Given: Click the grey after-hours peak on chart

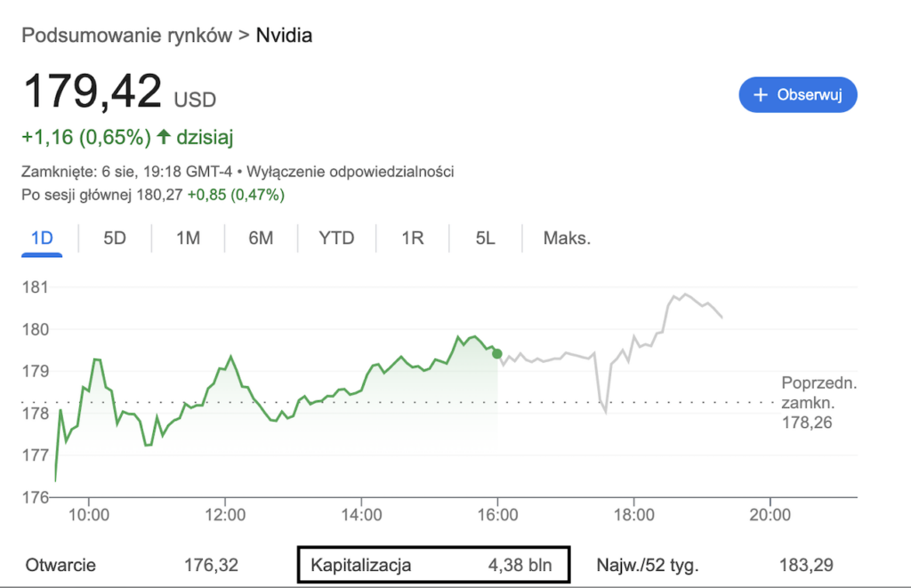Looking at the screenshot, I should 686,294.
